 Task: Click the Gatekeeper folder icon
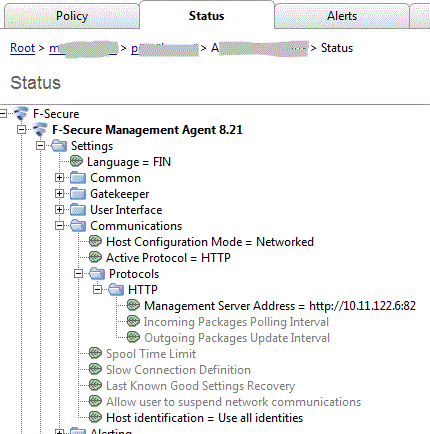coord(78,194)
